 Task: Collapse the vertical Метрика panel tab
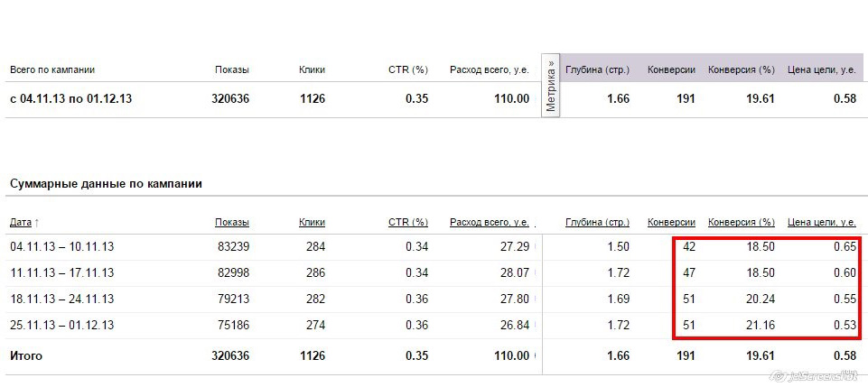coord(551,86)
